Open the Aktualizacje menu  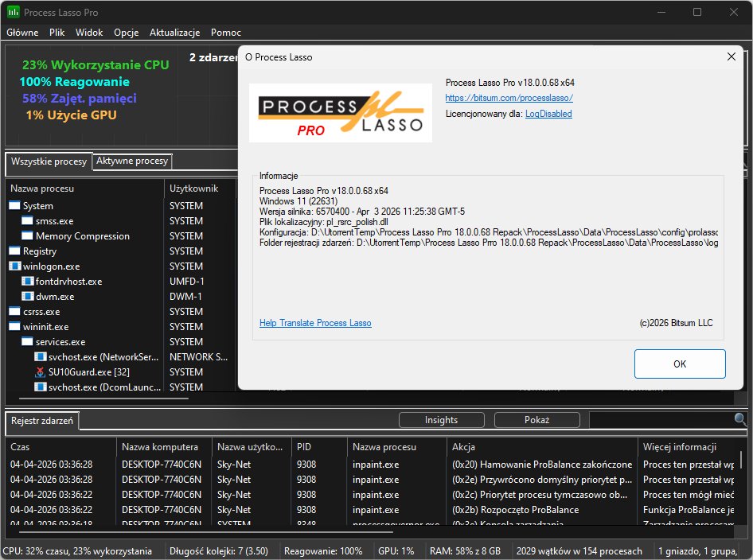(175, 32)
